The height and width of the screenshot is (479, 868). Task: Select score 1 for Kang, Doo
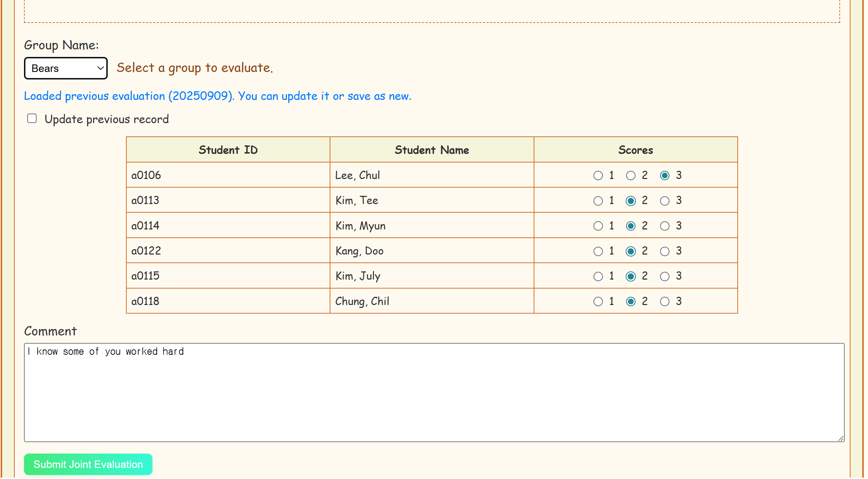pos(598,251)
